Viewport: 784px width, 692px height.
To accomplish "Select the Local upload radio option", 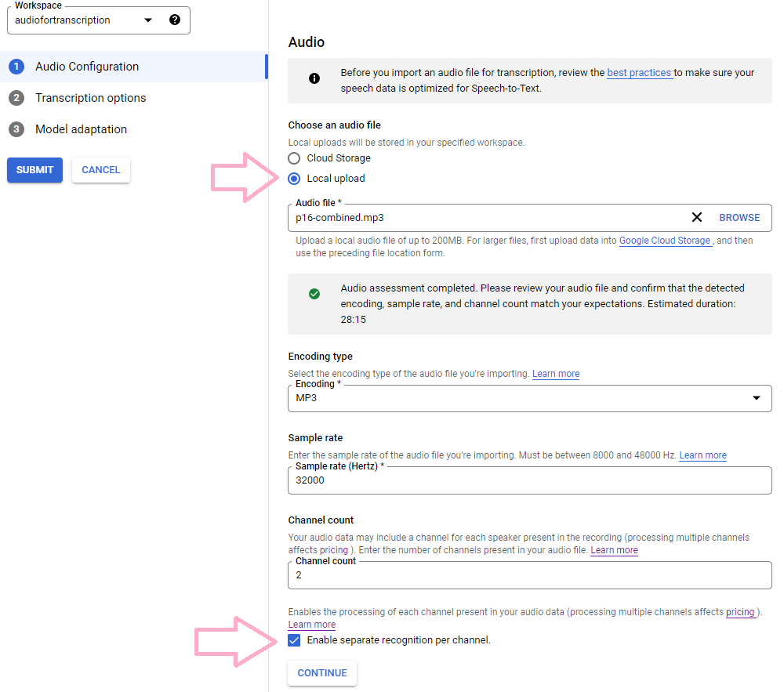I will pyautogui.click(x=295, y=179).
